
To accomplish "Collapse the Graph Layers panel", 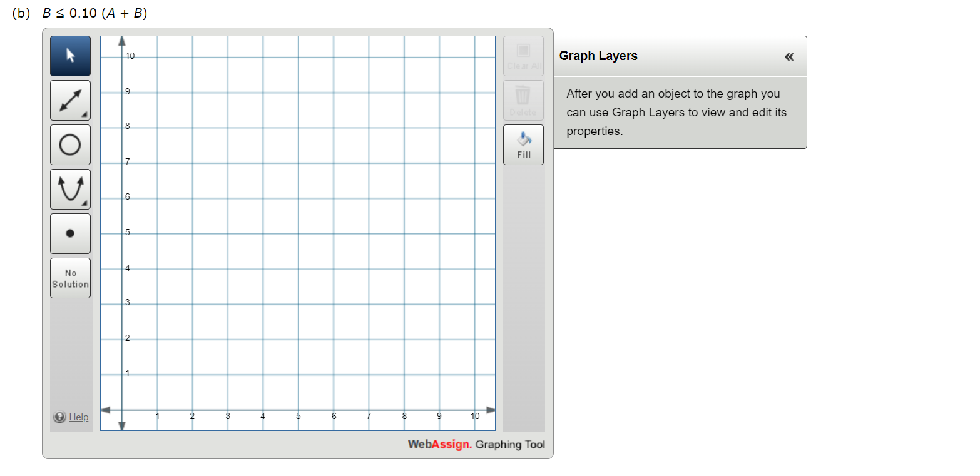I will pos(789,56).
